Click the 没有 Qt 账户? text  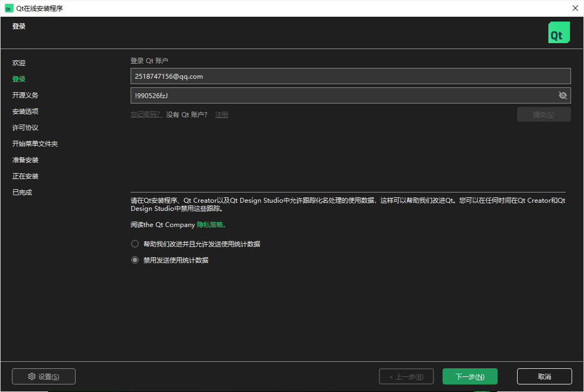click(x=187, y=114)
